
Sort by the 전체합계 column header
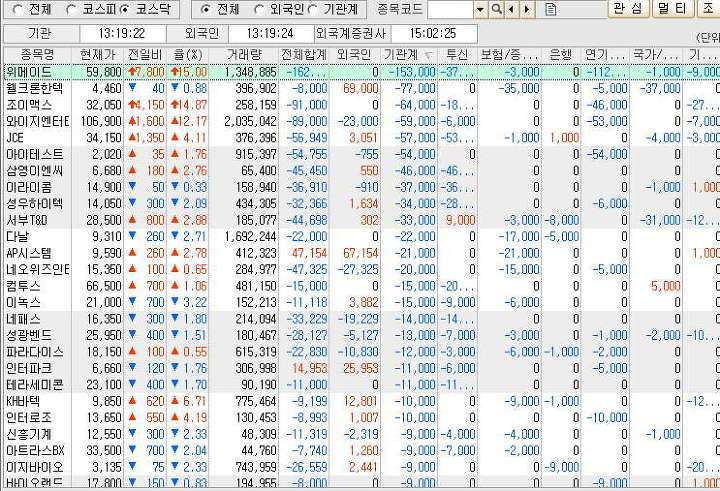[304, 55]
